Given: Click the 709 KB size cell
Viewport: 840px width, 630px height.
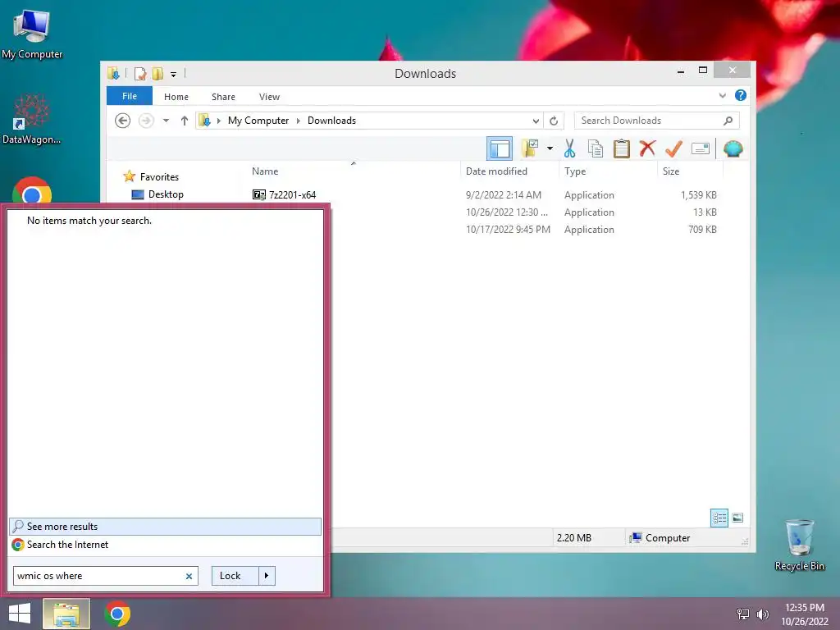Looking at the screenshot, I should tap(702, 230).
